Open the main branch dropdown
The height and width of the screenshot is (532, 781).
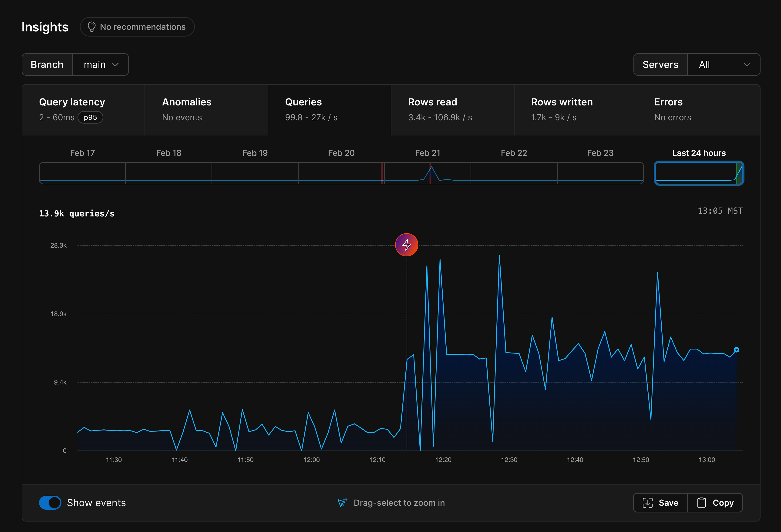(100, 64)
